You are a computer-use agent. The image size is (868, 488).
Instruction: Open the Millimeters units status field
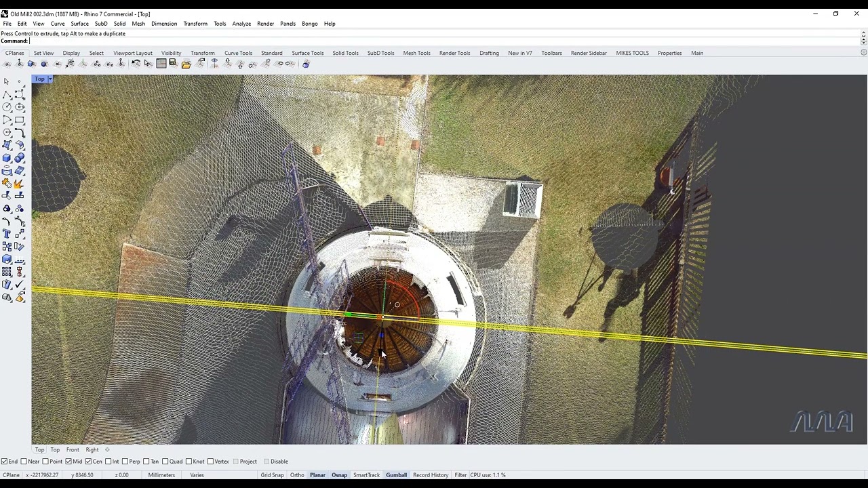[161, 475]
